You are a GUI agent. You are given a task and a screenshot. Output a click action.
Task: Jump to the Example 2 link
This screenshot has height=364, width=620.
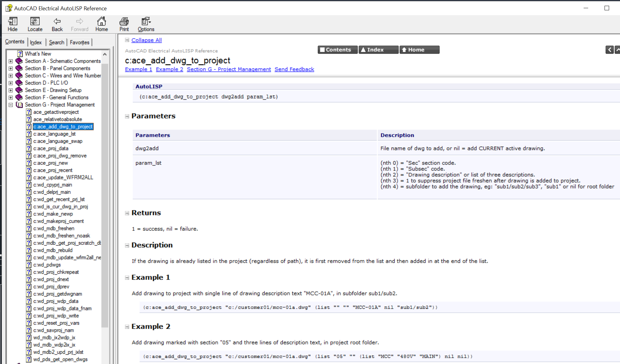coord(169,69)
